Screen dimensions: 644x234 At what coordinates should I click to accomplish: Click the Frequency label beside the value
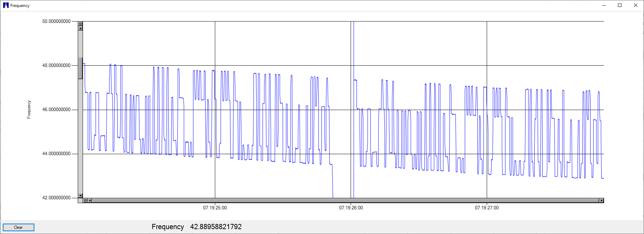point(168,227)
